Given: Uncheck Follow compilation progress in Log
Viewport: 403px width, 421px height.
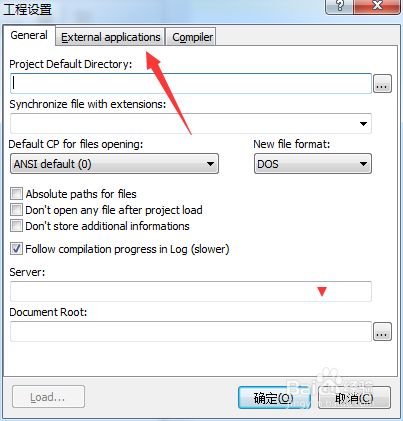Looking at the screenshot, I should (16, 249).
